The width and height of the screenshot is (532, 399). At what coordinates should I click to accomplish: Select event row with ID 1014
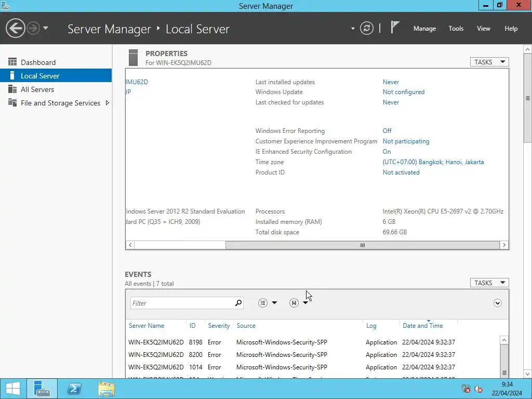313,367
